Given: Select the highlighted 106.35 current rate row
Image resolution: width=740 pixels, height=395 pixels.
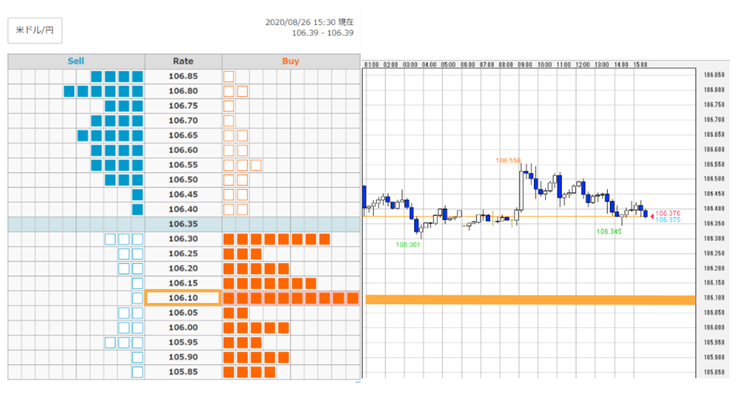Looking at the screenshot, I should [184, 224].
